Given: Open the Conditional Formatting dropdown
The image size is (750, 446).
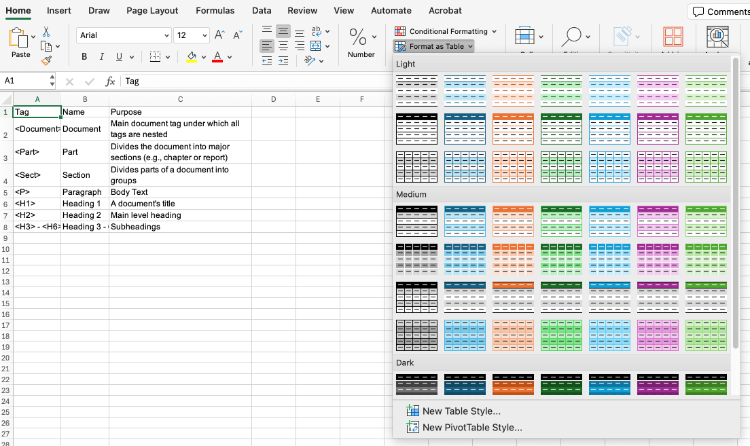Looking at the screenshot, I should tap(446, 31).
